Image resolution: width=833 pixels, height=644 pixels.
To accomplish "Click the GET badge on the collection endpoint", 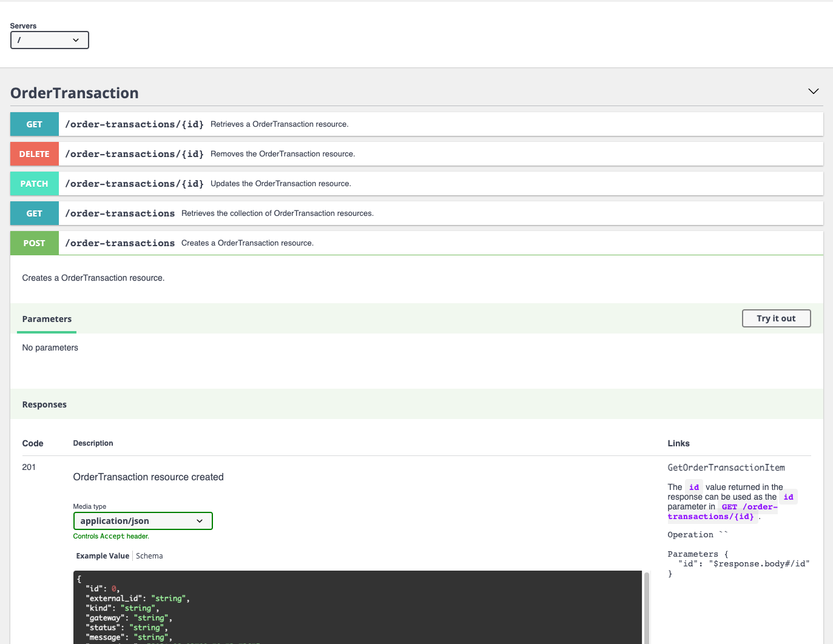I will click(x=34, y=213).
